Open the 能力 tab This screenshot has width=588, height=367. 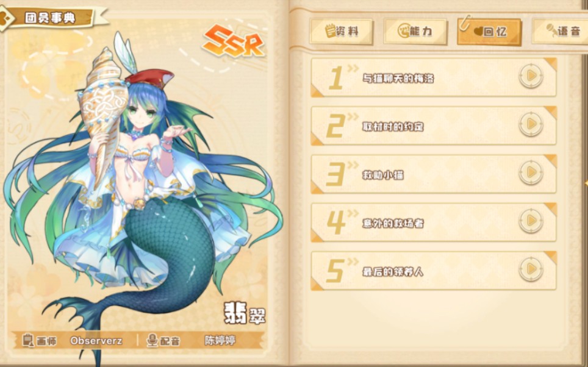pyautogui.click(x=415, y=32)
